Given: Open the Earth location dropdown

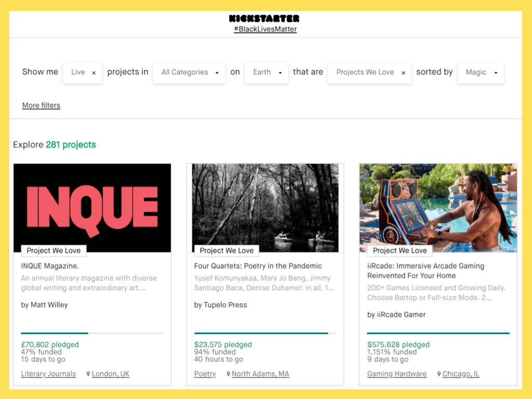Looking at the screenshot, I should pyautogui.click(x=267, y=72).
